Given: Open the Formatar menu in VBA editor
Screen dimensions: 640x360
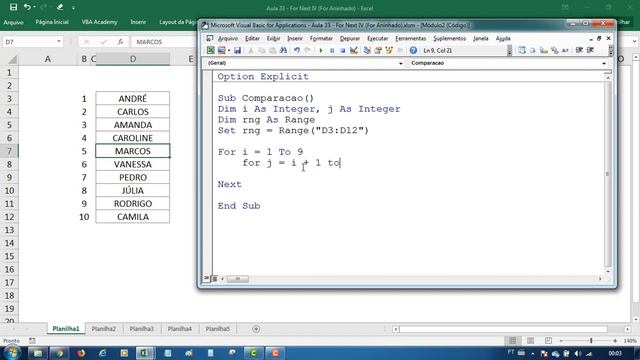Looking at the screenshot, I should click(x=321, y=38).
